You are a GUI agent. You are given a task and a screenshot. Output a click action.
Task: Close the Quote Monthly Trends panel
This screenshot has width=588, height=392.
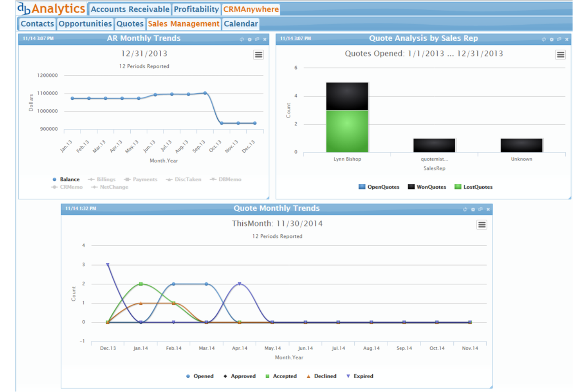tap(488, 209)
